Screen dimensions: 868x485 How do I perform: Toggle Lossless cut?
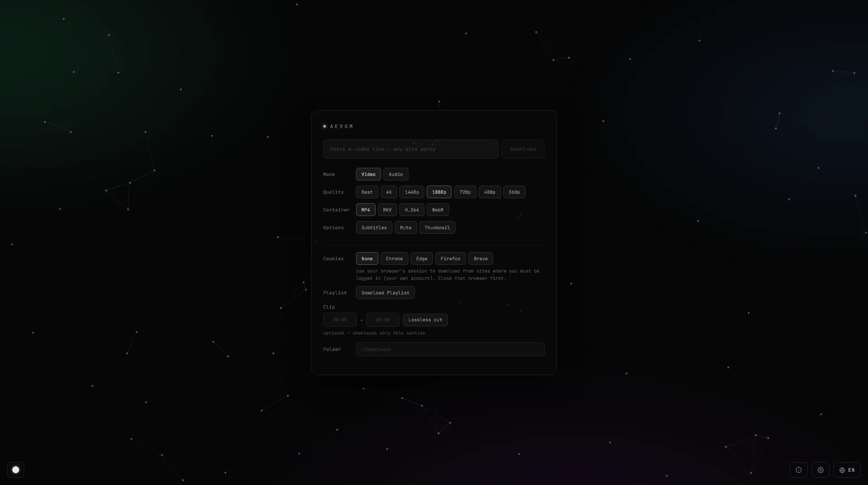425,320
